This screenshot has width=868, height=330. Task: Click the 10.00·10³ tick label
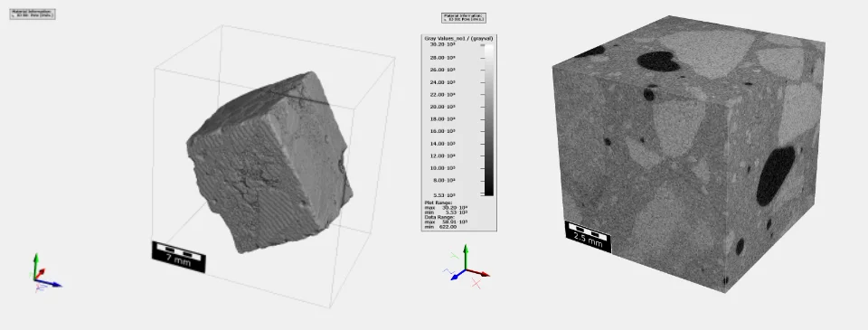(443, 168)
